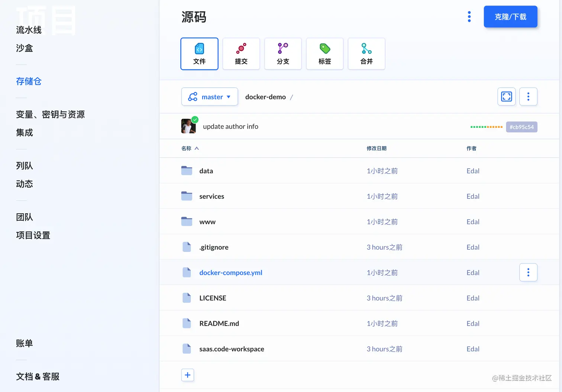Switch to the 分支 branches tab
562x392 pixels.
click(x=283, y=54)
